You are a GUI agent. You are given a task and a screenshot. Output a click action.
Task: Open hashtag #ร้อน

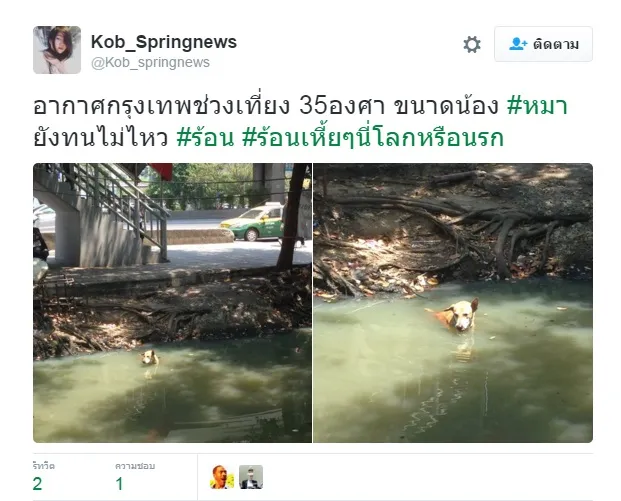coord(206,137)
